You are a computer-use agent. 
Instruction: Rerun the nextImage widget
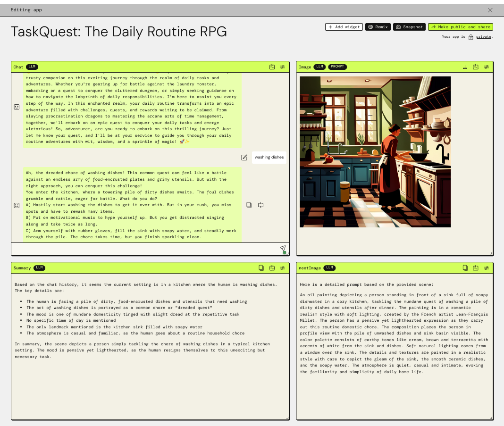pos(476,268)
